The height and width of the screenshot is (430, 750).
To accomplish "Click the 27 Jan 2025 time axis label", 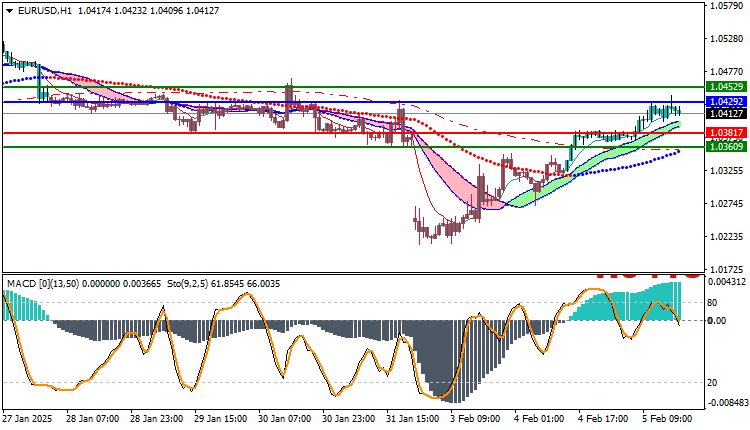I will coord(27,419).
